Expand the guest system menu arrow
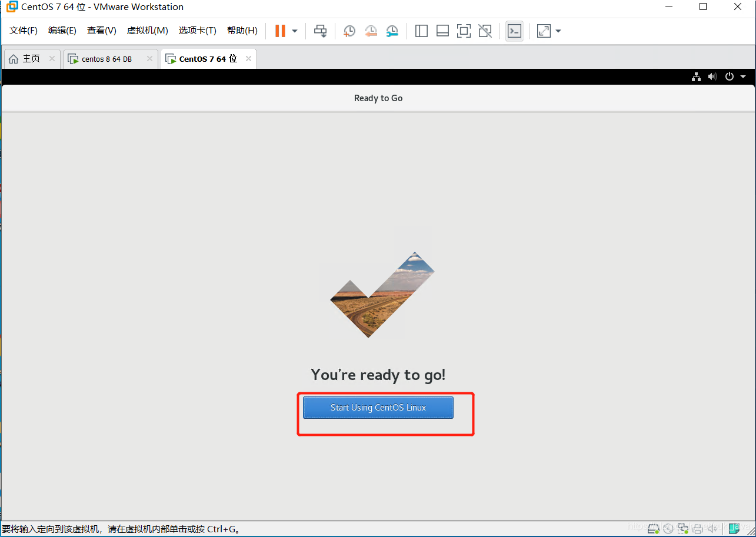This screenshot has width=756, height=537. pyautogui.click(x=743, y=76)
